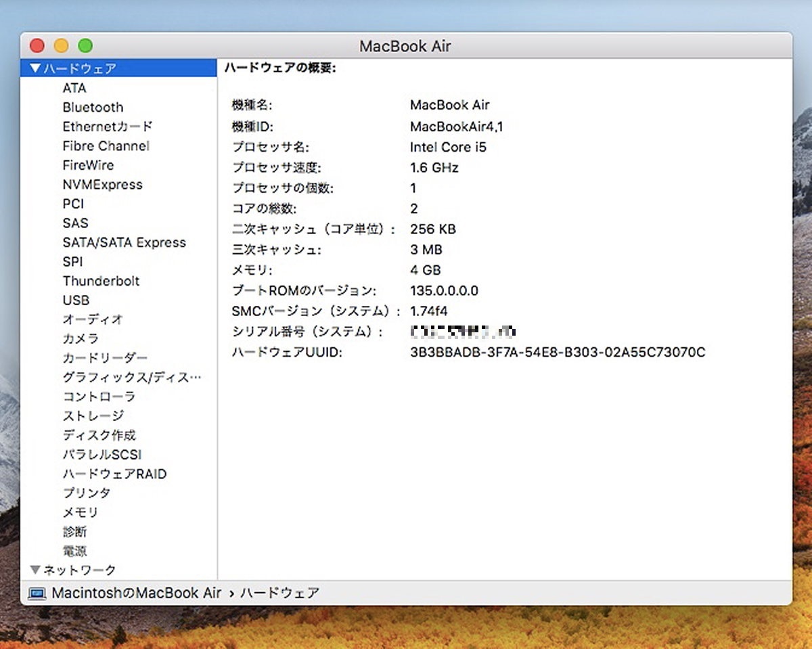The image size is (812, 649).
Task: Select FireWire in the sidebar
Action: (88, 165)
